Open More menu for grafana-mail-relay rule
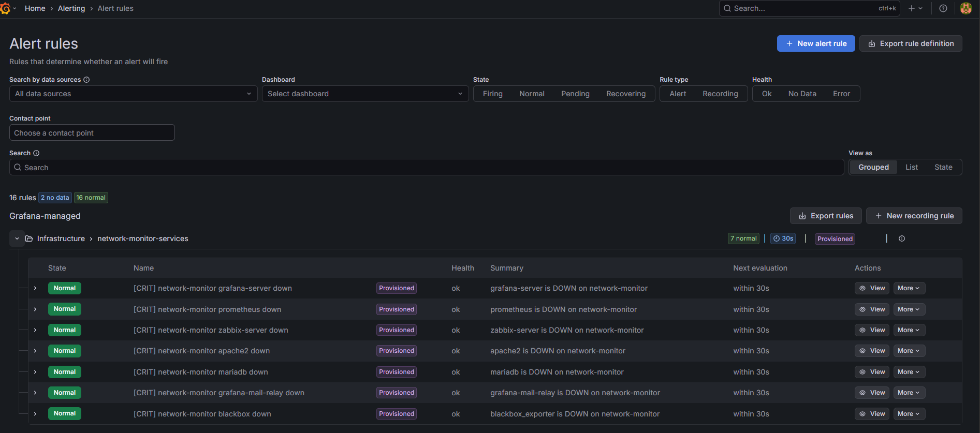 tap(909, 393)
